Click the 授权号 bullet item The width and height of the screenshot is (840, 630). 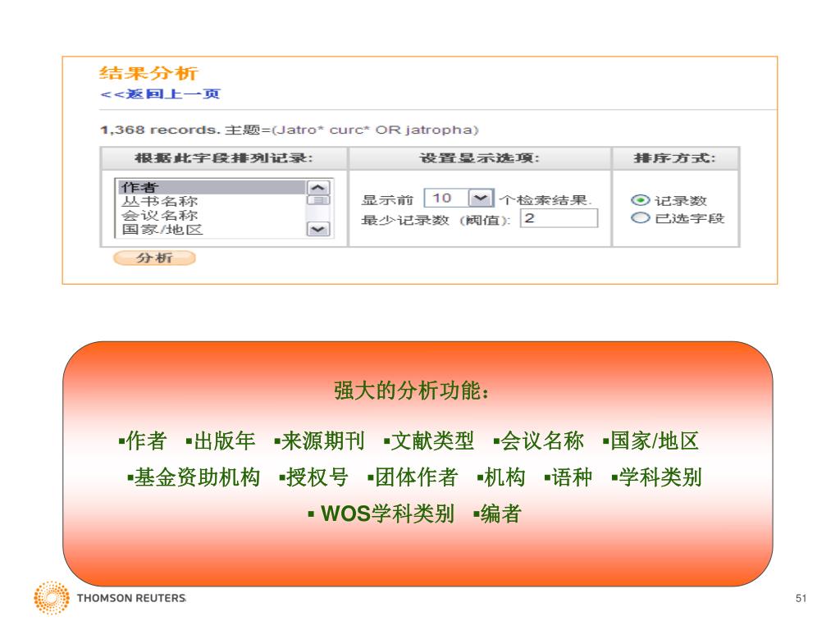(314, 477)
